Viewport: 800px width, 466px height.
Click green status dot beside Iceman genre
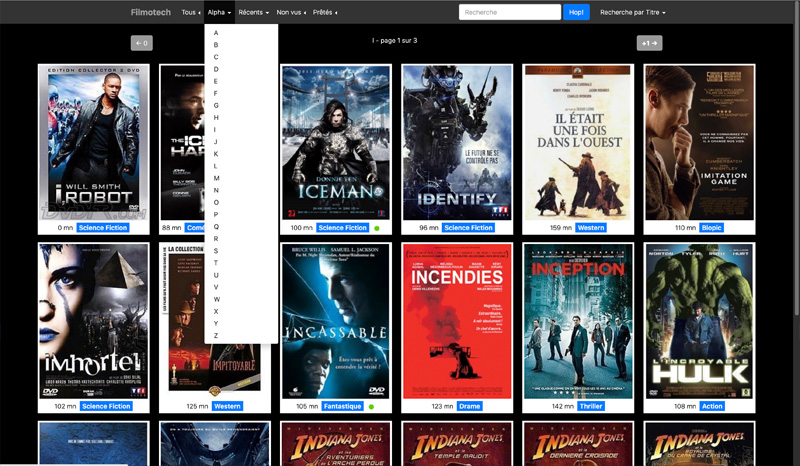[377, 228]
